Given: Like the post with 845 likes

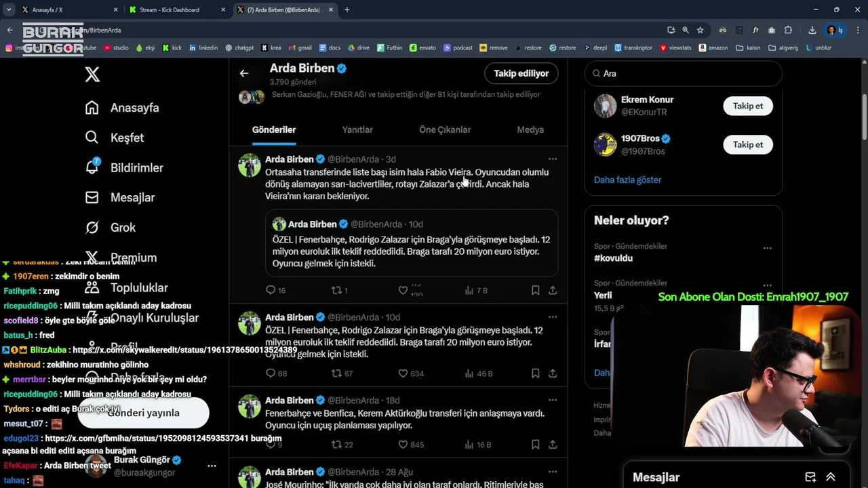Looking at the screenshot, I should 411,445.
